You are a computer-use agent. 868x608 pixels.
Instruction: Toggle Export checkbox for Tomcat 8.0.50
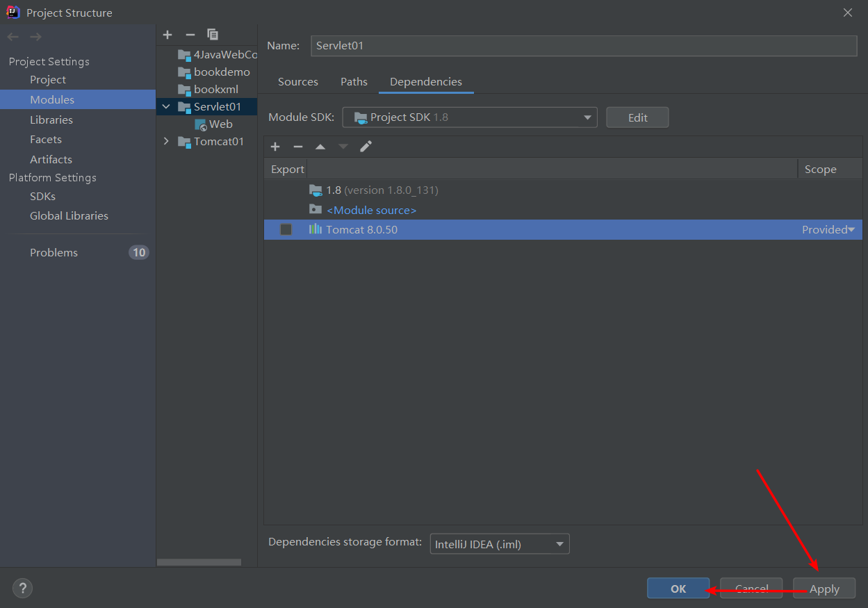click(x=286, y=229)
